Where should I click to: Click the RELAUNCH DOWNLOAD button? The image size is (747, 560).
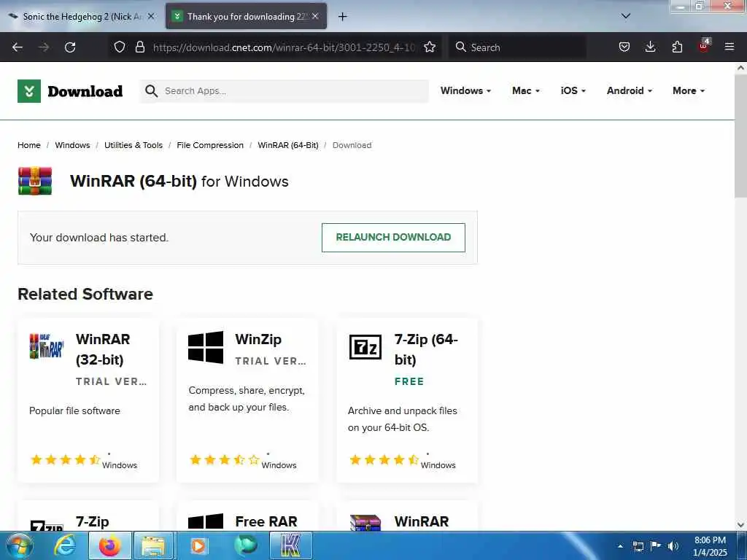point(393,237)
